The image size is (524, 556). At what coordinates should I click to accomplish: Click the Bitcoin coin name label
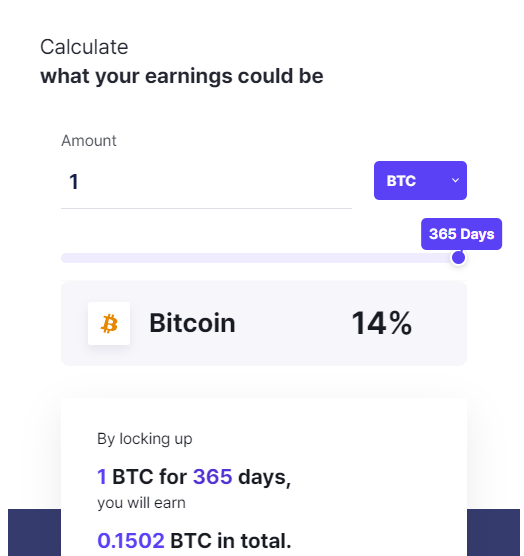tap(193, 323)
